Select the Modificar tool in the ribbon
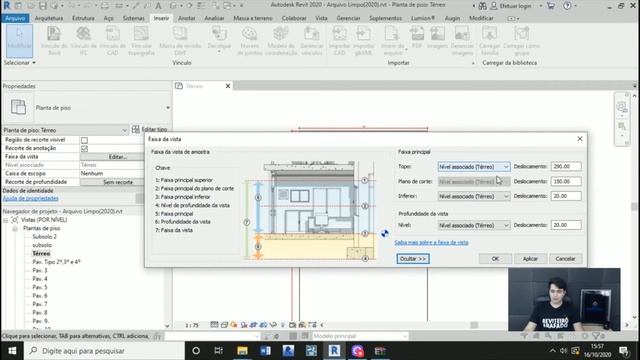Viewport: 640px width, 360px height. pyautogui.click(x=19, y=41)
